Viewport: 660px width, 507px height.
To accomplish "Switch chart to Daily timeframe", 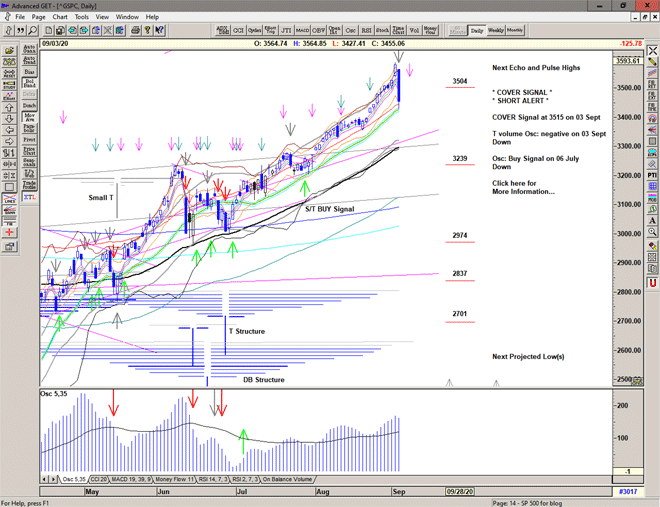I will pyautogui.click(x=477, y=31).
